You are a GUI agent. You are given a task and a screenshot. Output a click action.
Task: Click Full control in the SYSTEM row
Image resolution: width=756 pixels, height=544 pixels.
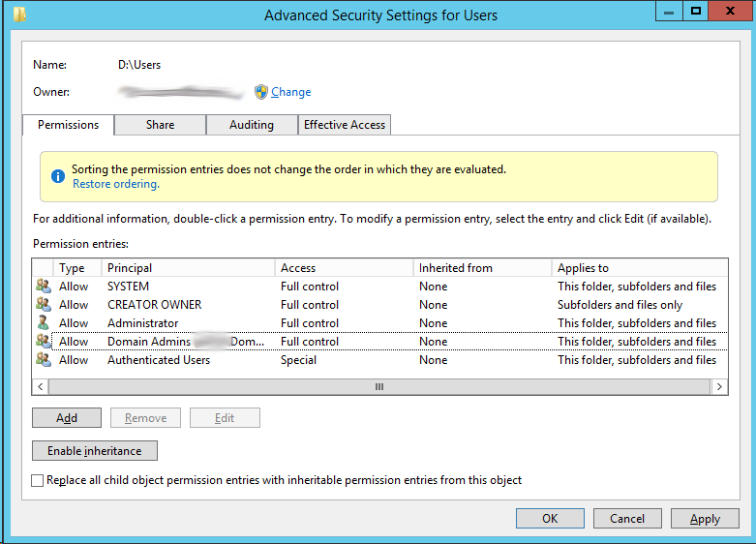(310, 286)
